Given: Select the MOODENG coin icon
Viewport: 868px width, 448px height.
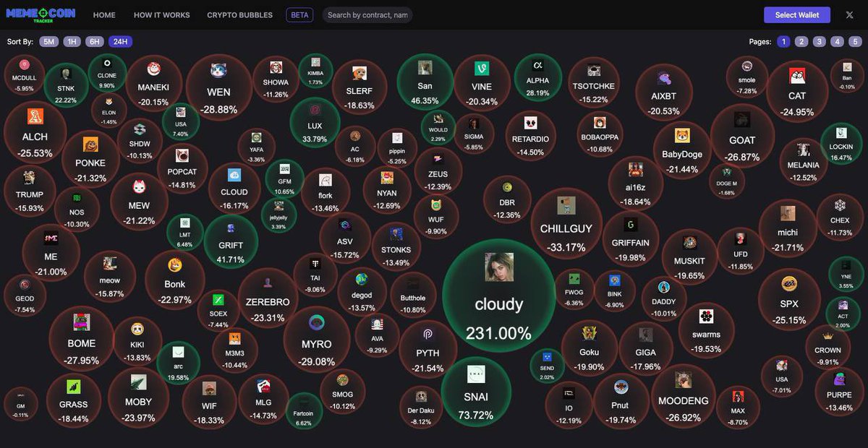Looking at the screenshot, I should click(x=684, y=380).
